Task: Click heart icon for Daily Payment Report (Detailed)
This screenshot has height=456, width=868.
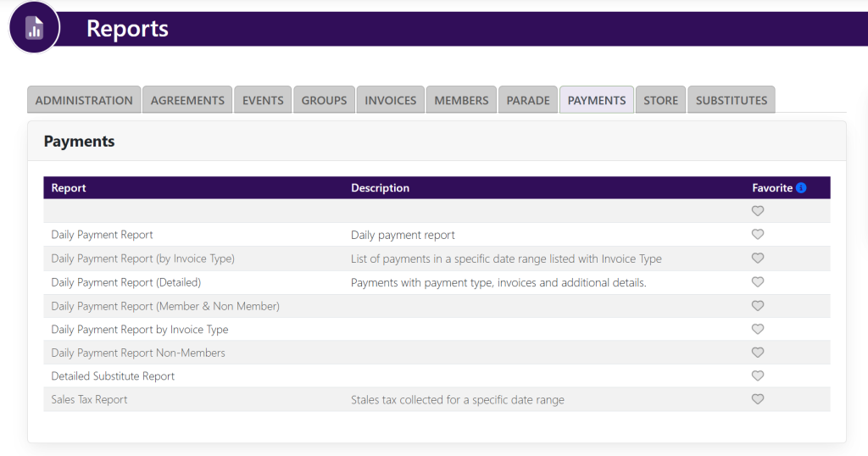Action: pos(758,282)
